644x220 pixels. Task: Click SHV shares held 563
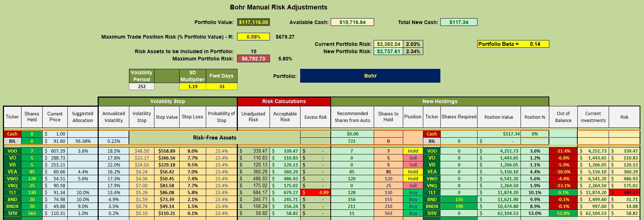pos(32,213)
